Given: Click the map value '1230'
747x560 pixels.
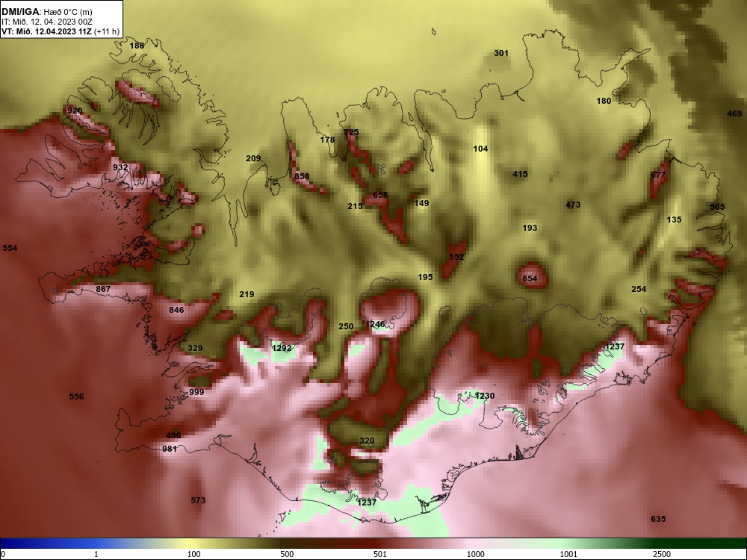Looking at the screenshot, I should point(485,396).
